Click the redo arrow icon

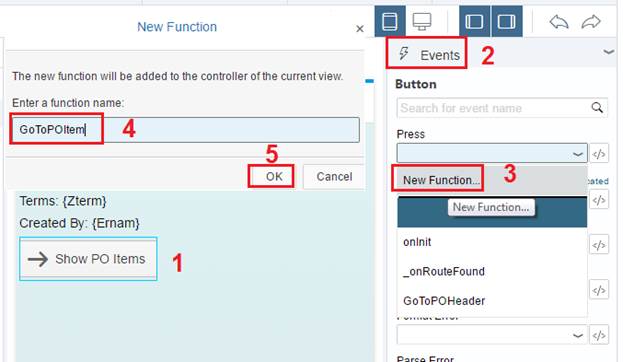coord(591,21)
